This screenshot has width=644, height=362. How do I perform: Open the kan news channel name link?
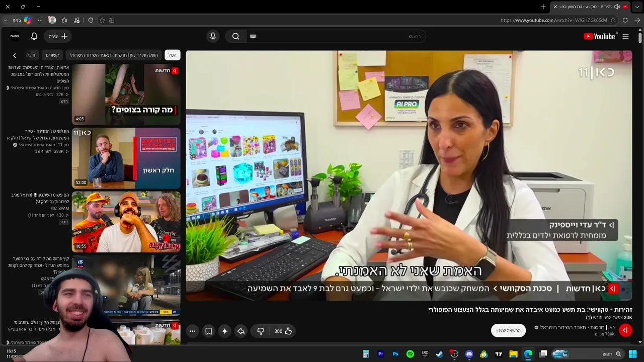tap(578, 327)
